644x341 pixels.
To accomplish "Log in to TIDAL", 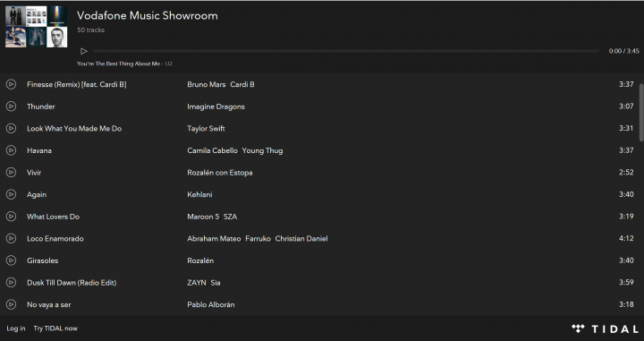I will (x=16, y=328).
